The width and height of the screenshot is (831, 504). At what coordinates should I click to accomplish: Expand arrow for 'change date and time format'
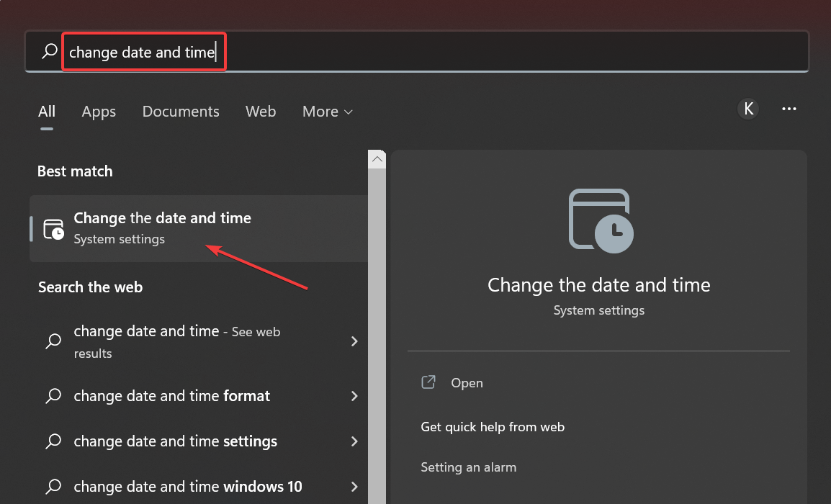click(354, 396)
